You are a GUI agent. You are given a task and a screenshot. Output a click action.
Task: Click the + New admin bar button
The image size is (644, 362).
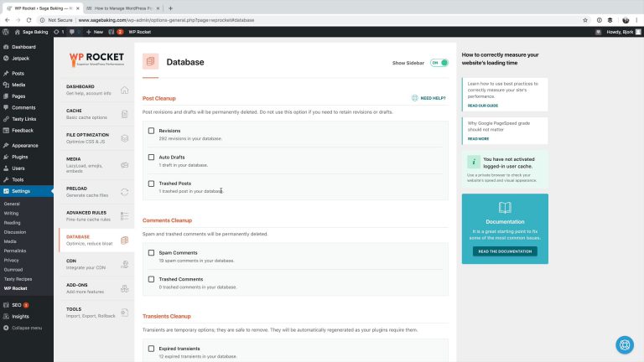pyautogui.click(x=95, y=32)
